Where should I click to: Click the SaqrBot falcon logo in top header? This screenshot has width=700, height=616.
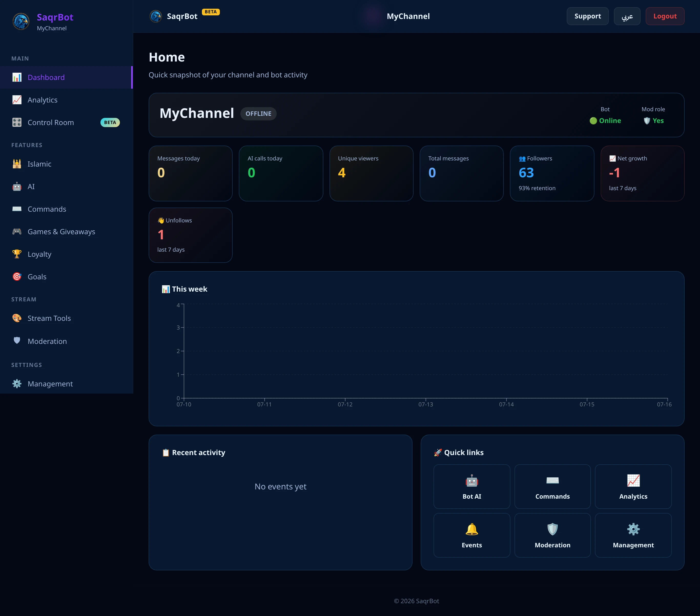tap(156, 16)
